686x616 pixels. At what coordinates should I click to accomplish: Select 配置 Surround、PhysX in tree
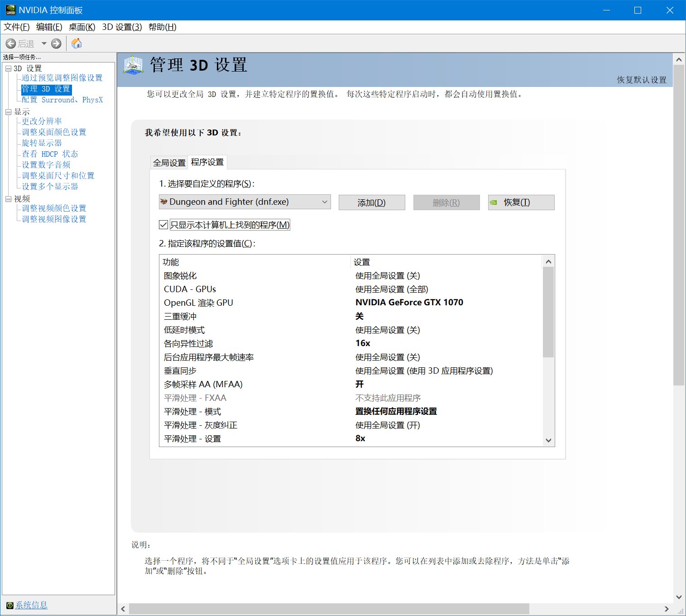[x=62, y=100]
